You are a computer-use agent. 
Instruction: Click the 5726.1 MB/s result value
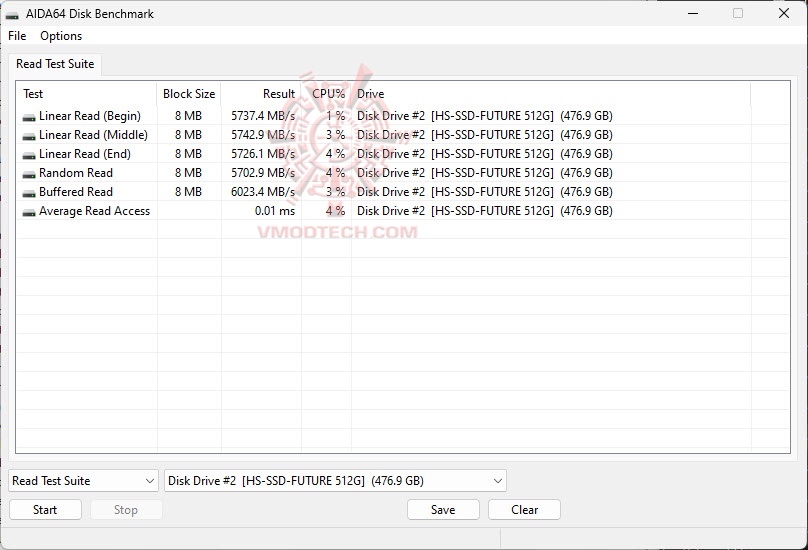[263, 154]
